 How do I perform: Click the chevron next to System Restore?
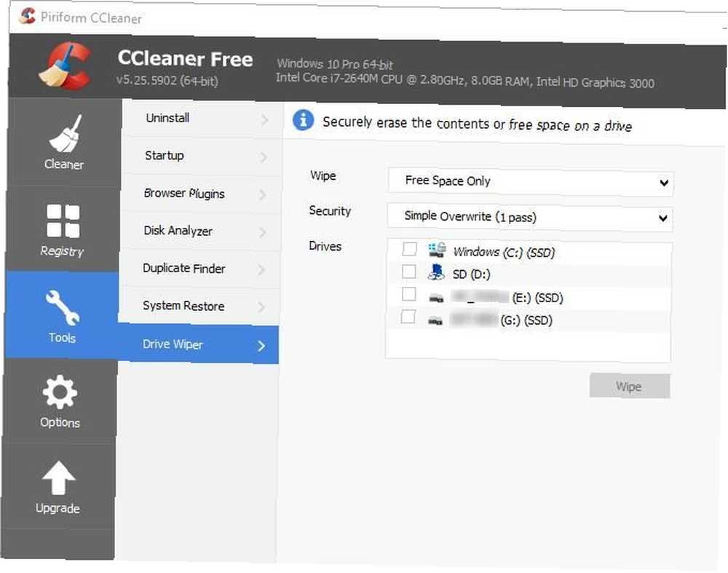point(262,307)
